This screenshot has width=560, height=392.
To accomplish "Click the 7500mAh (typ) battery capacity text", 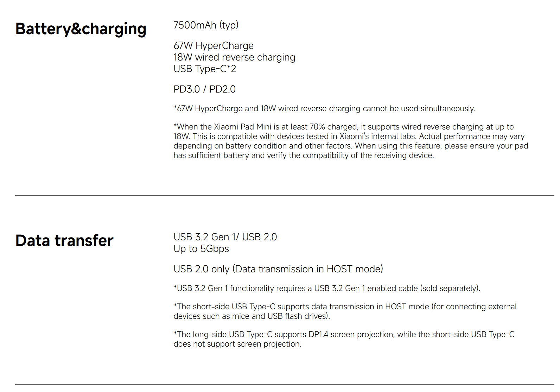I will (x=206, y=25).
